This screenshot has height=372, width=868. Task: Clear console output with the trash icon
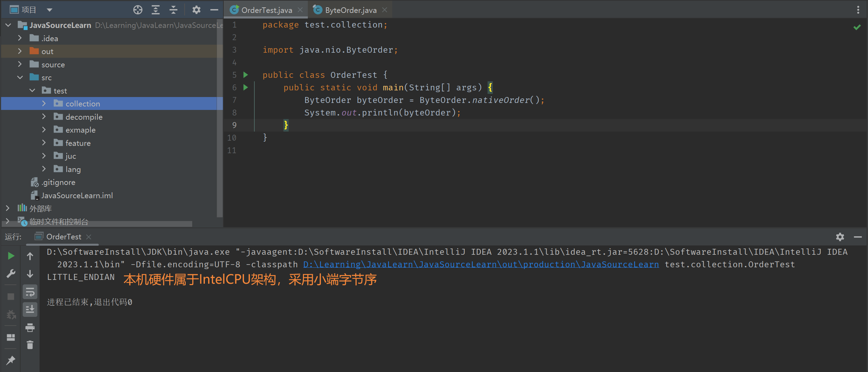tap(30, 345)
